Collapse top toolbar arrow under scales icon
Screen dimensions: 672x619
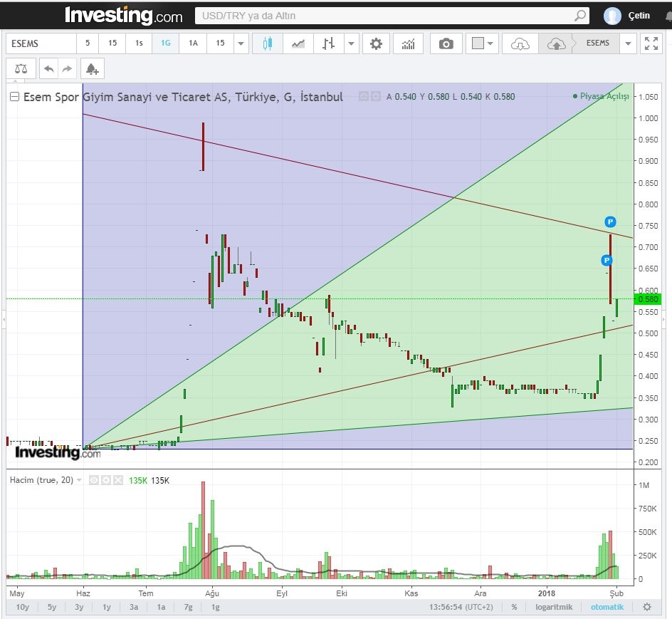pyautogui.click(x=16, y=80)
